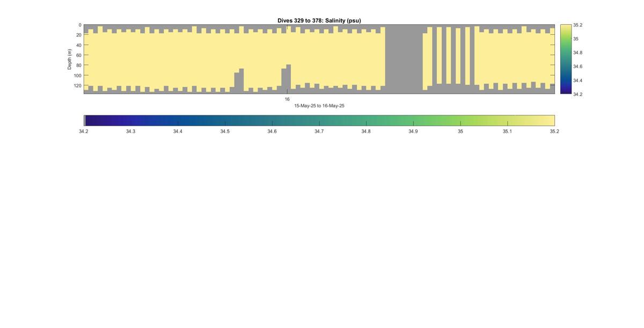
Task: Click the '34.8' label on vertical colorbar
Action: pyautogui.click(x=577, y=53)
